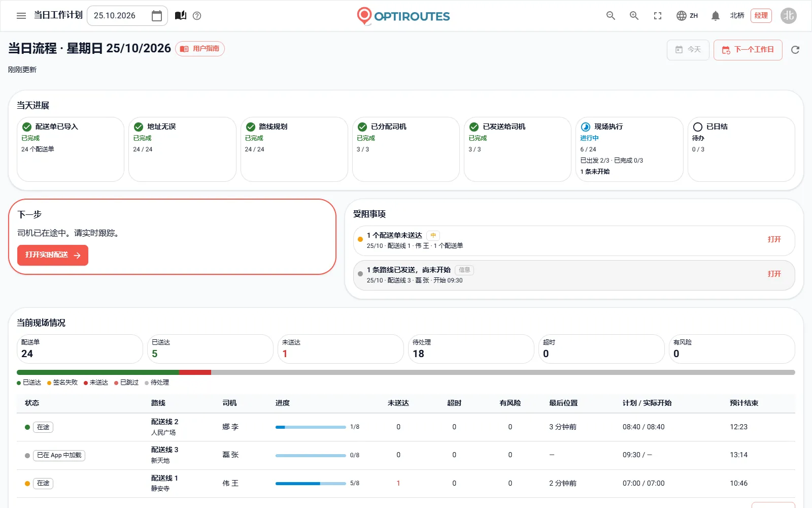Click the overall delivery status bar

coord(406,372)
